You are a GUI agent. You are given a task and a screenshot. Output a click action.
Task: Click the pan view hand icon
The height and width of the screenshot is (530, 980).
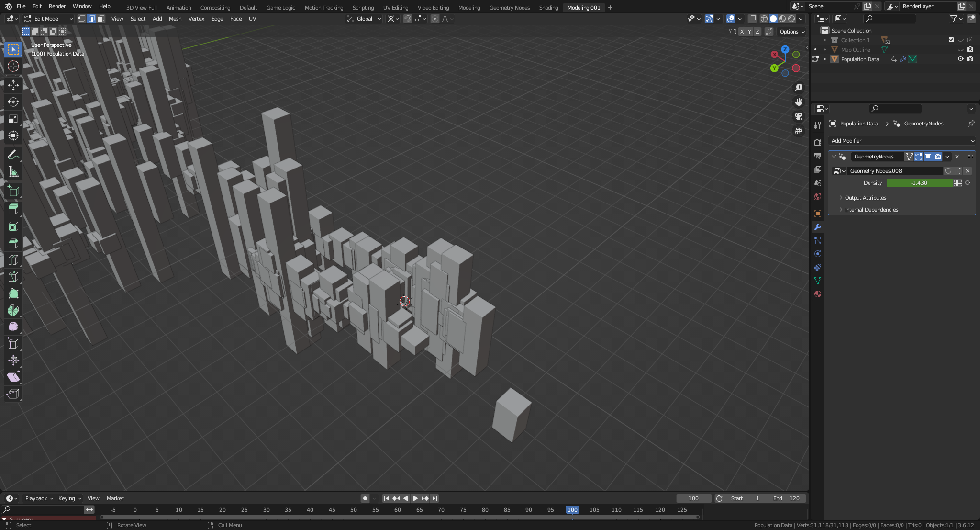[x=799, y=102]
